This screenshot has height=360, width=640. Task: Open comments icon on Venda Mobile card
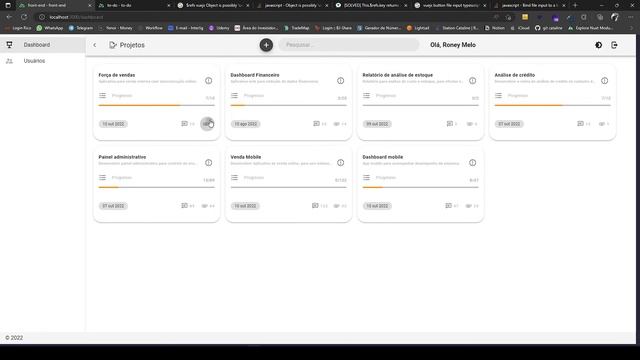coord(315,206)
